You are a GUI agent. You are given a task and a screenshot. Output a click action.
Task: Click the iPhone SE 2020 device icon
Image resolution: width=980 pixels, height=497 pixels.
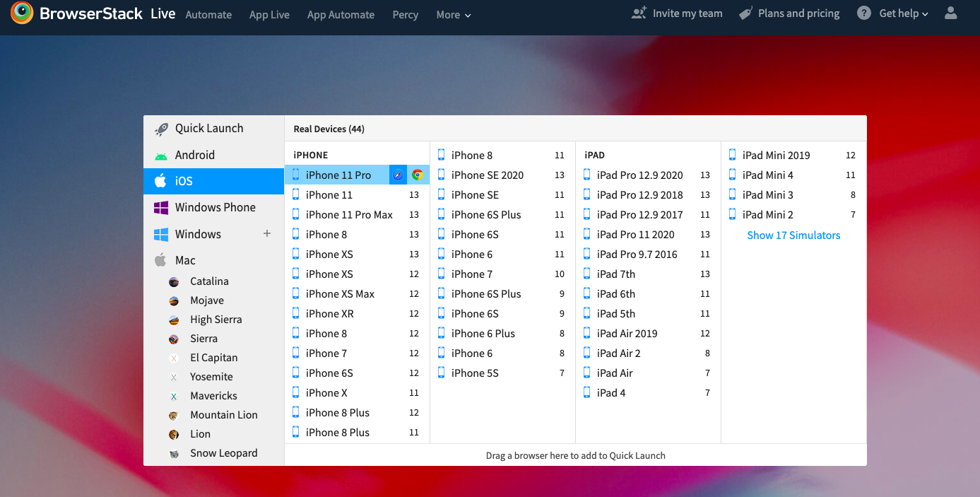click(442, 175)
